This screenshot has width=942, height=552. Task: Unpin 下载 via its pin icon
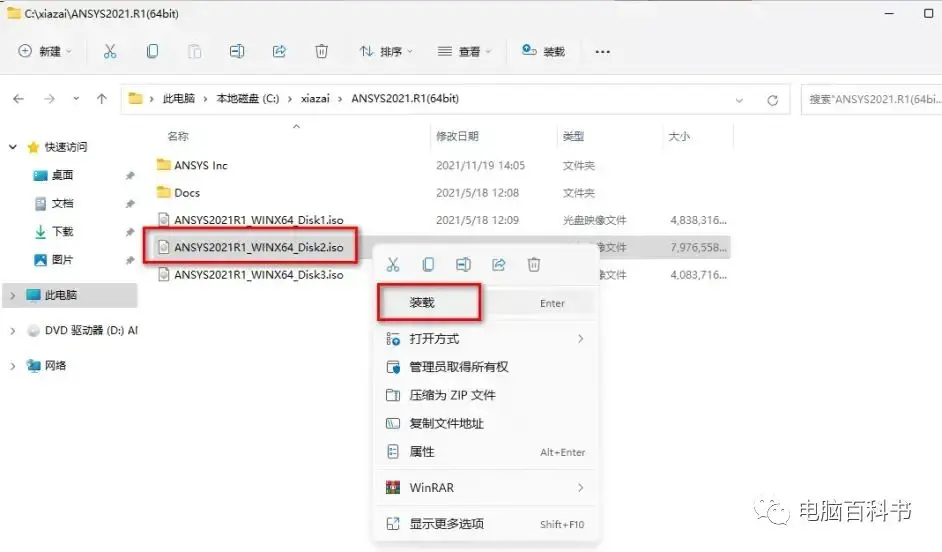(x=130, y=232)
